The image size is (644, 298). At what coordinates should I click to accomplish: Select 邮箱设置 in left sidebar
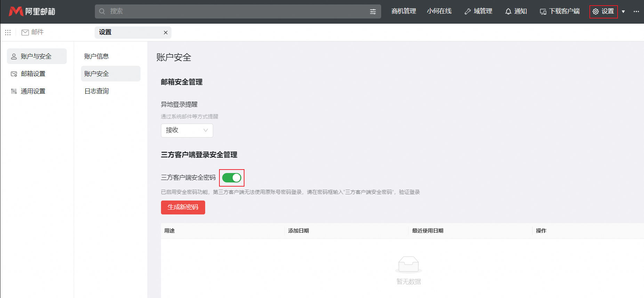click(x=33, y=74)
